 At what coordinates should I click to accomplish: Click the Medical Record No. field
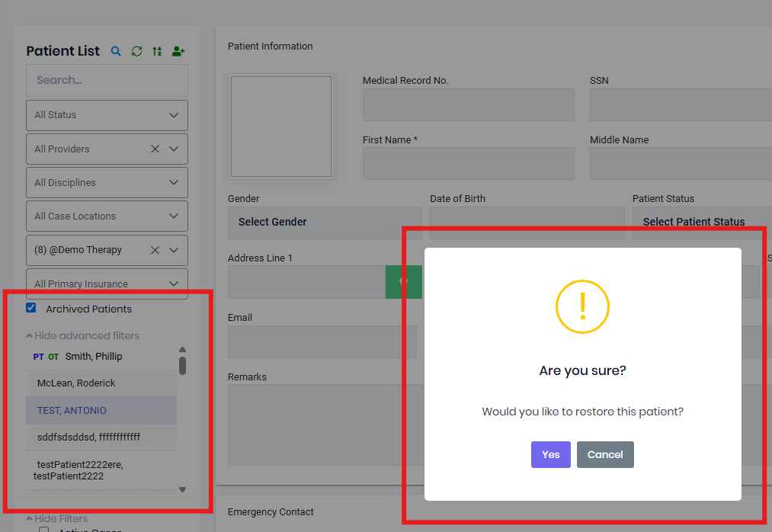pyautogui.click(x=468, y=105)
